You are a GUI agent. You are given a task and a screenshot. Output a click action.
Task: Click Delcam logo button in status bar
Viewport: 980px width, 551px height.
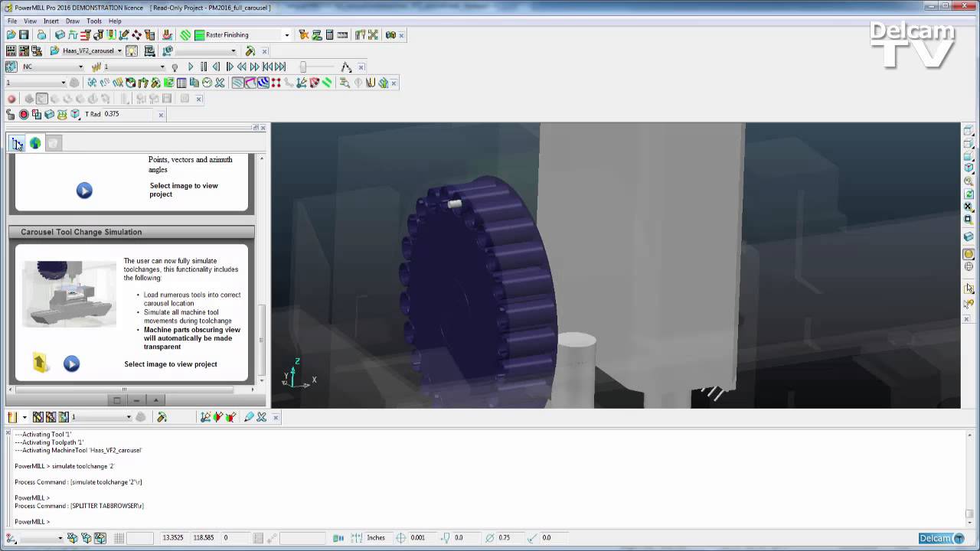click(942, 538)
